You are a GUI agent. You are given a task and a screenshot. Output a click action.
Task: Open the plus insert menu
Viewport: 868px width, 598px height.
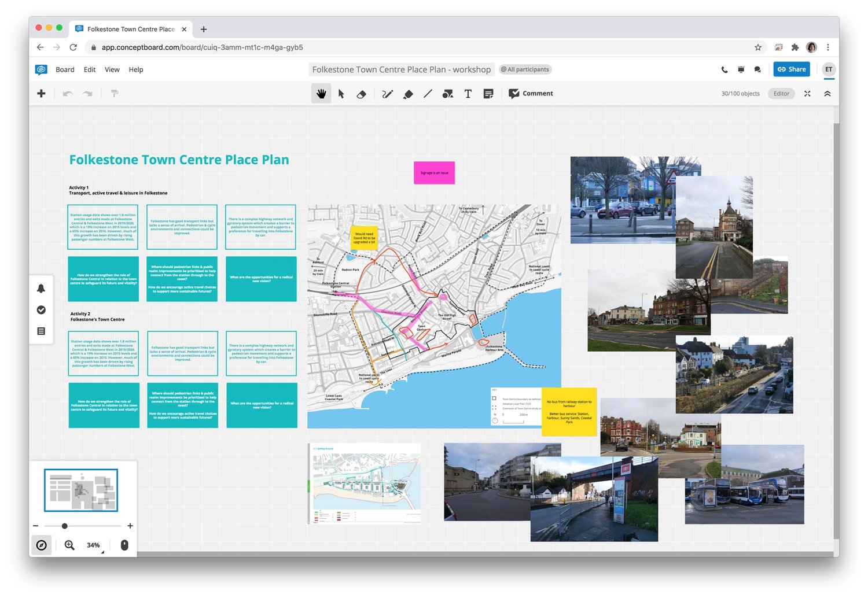(41, 94)
